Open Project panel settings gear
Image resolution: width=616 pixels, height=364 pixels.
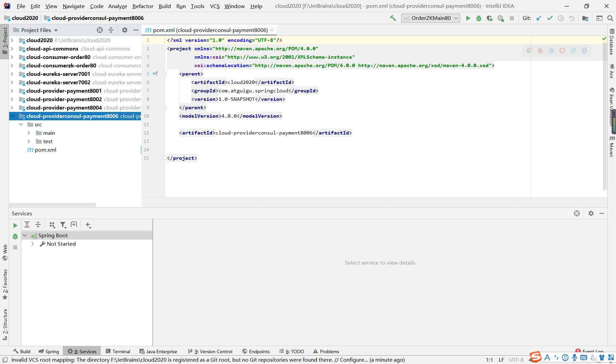[x=125, y=30]
